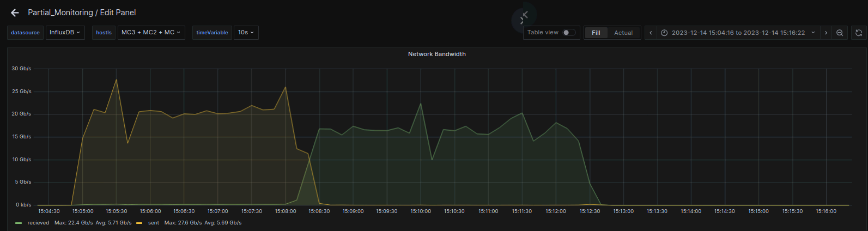Go back using the left arrow icon
Image resolution: width=868 pixels, height=231 pixels.
[x=15, y=13]
